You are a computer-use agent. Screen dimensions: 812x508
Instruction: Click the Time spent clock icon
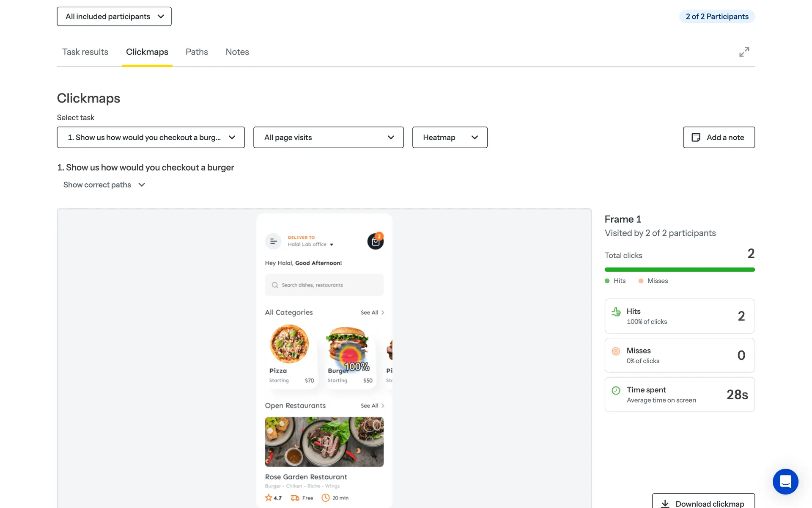pos(616,390)
